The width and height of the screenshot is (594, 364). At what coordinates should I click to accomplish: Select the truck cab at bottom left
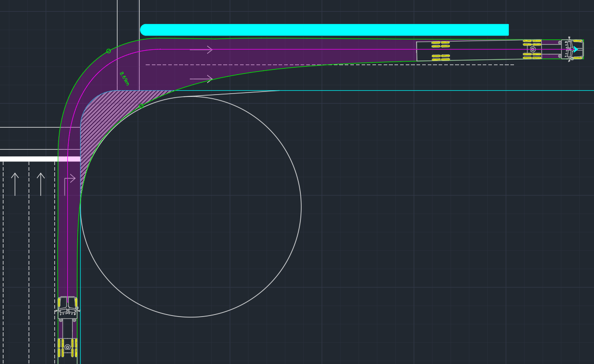click(x=67, y=306)
